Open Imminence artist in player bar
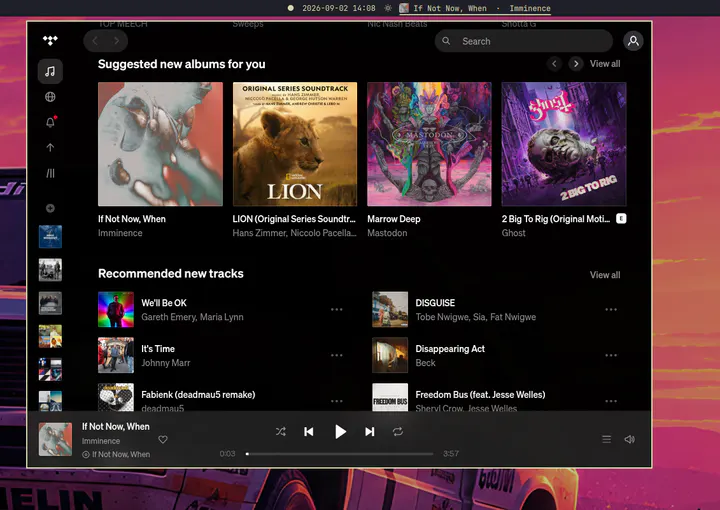Image resolution: width=720 pixels, height=510 pixels. tap(101, 441)
